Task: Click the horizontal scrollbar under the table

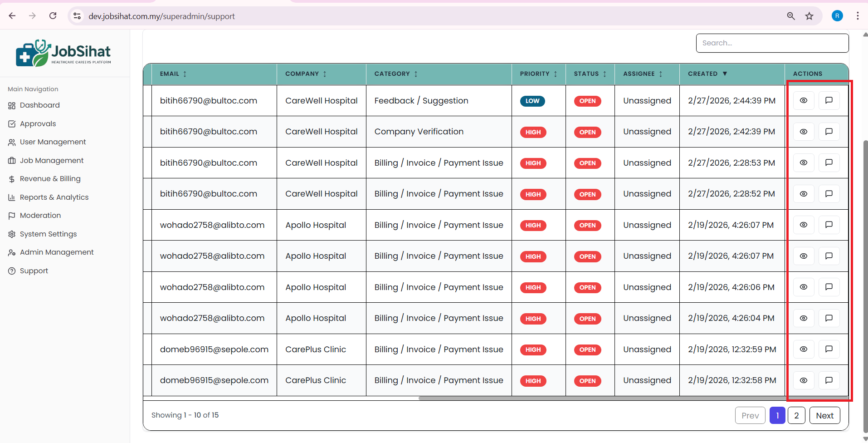Action: pos(590,399)
